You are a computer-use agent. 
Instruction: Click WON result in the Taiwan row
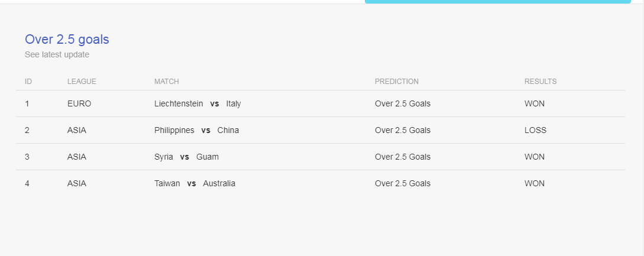535,183
